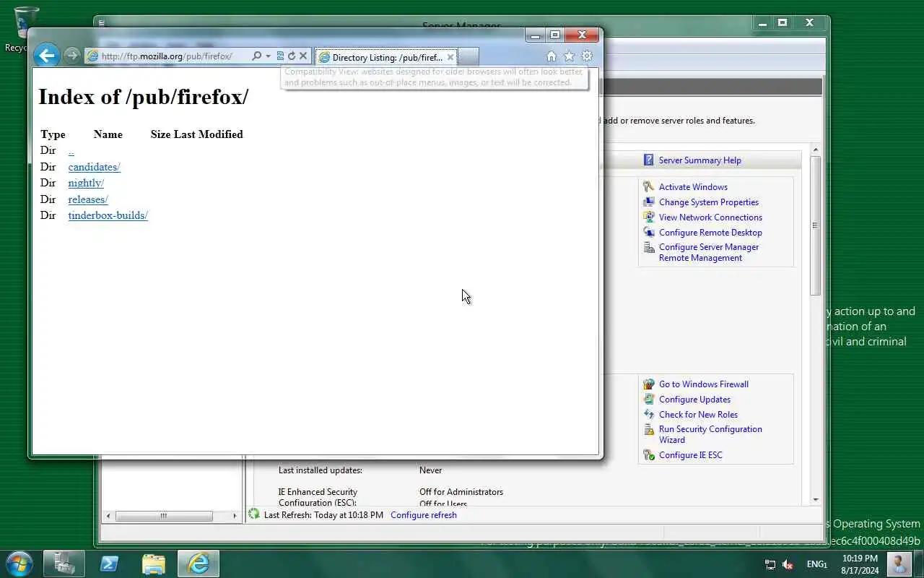The width and height of the screenshot is (924, 578).
Task: Click Configure refresh in Server Manager status bar
Action: pyautogui.click(x=423, y=515)
